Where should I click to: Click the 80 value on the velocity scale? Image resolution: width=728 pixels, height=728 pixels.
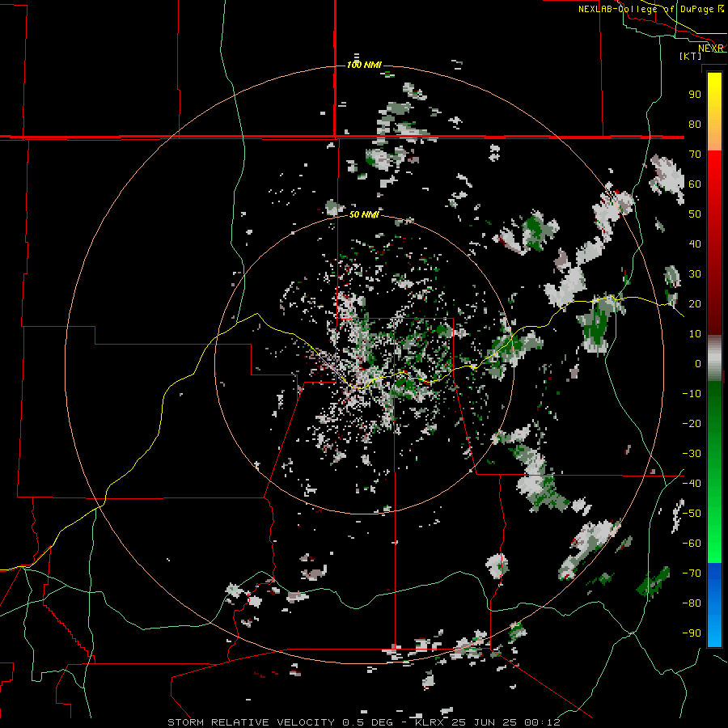pyautogui.click(x=695, y=124)
